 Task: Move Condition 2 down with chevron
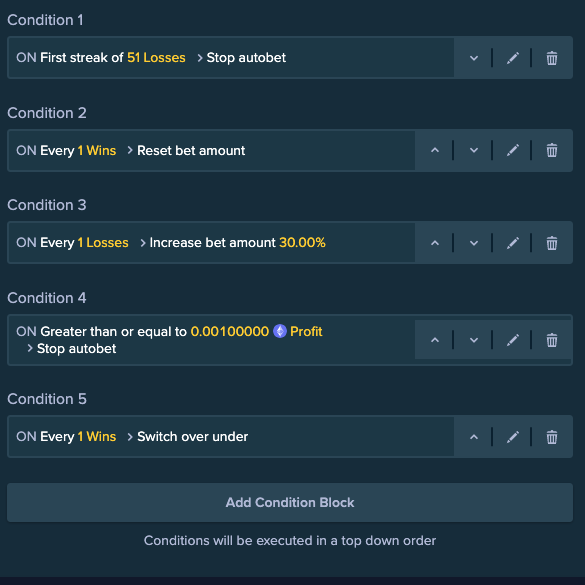point(474,150)
